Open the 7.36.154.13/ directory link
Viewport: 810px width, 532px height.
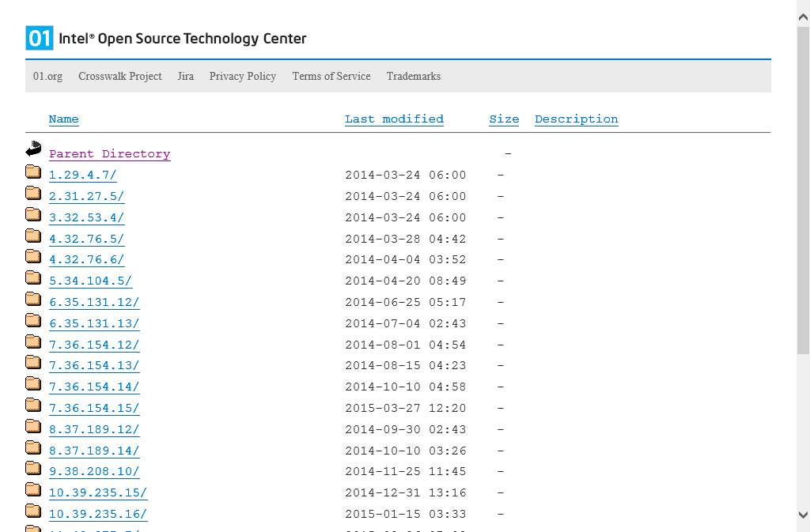tap(94, 366)
